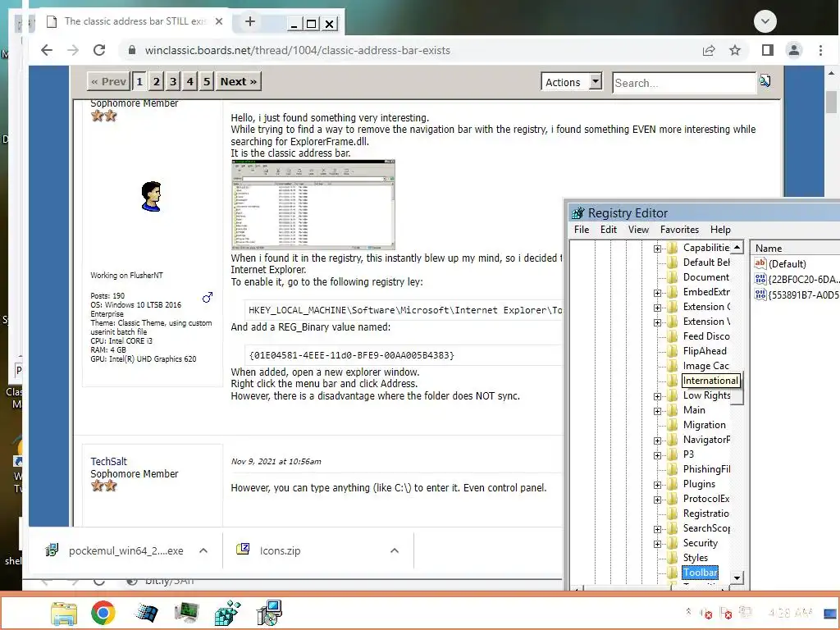Expand the Plugins registry key

(x=657, y=486)
